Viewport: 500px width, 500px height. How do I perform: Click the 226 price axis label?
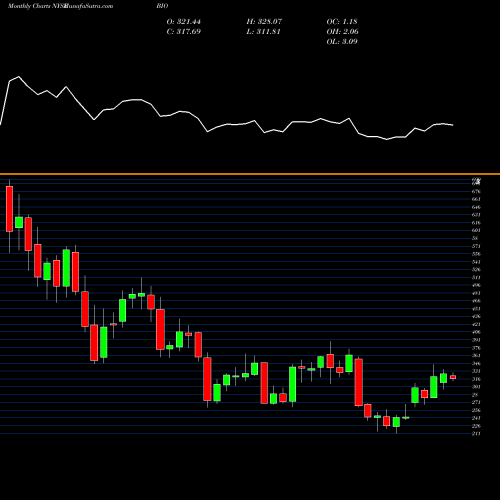point(476,426)
